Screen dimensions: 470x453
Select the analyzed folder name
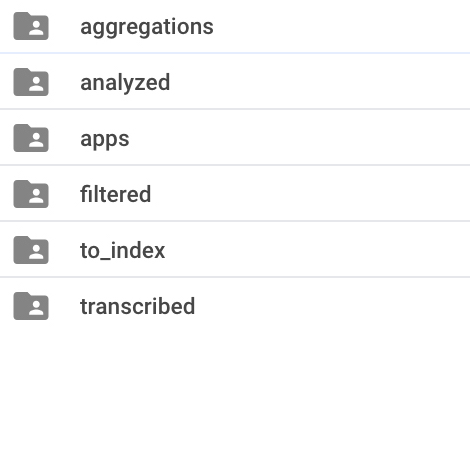[125, 83]
